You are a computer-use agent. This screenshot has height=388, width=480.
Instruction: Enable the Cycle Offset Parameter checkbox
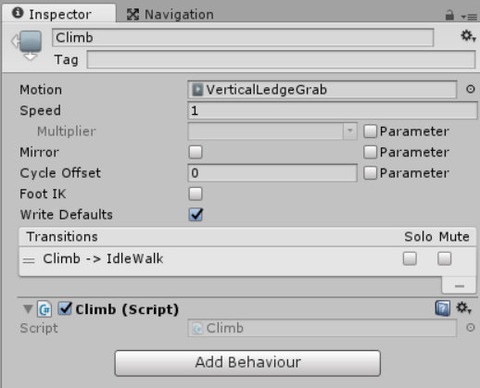point(370,173)
